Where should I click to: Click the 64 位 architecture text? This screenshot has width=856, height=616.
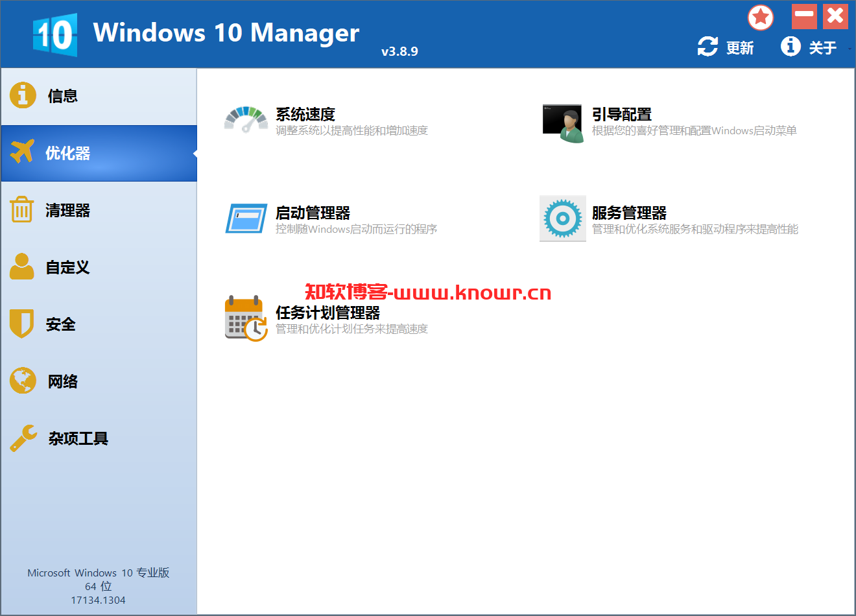click(x=99, y=586)
